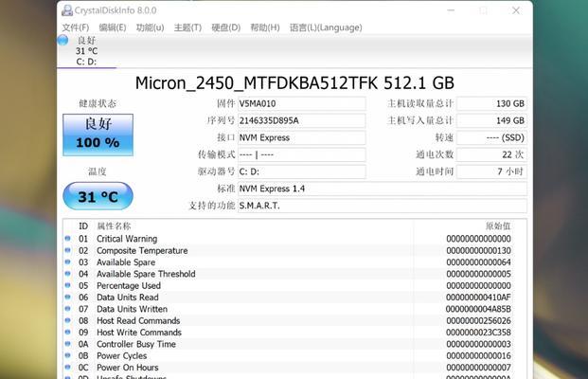Click raw value 00000000000016

(x=478, y=355)
